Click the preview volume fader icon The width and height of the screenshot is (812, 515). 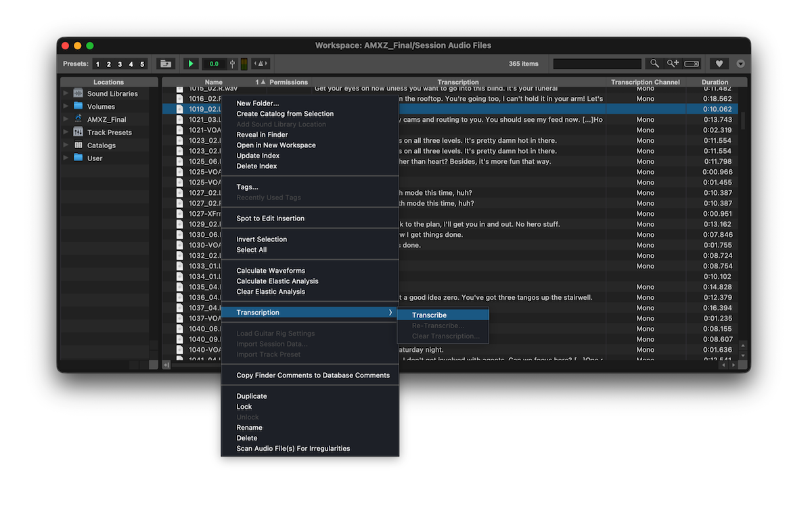232,64
